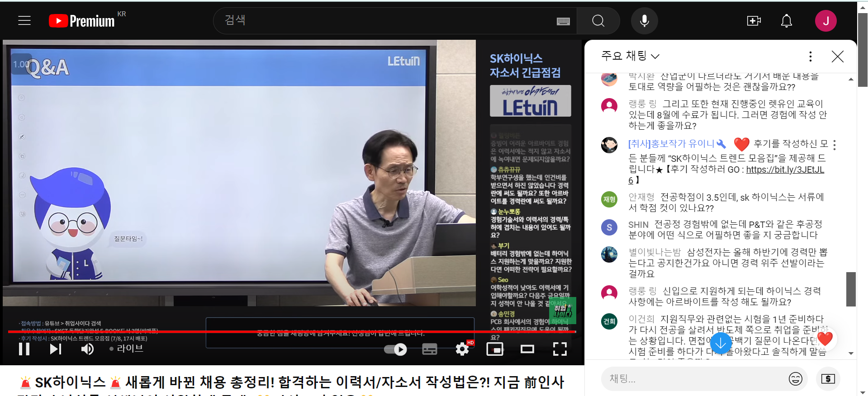Pause the video

tap(24, 349)
